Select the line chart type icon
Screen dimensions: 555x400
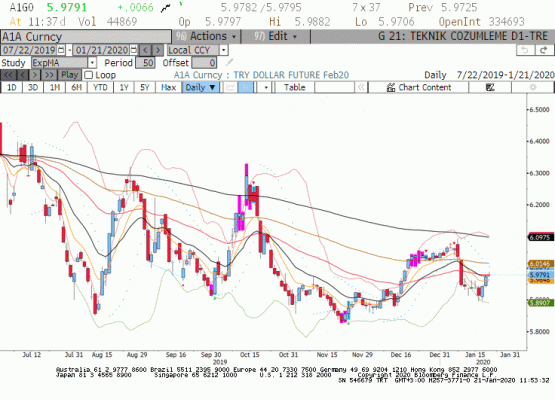coord(231,87)
